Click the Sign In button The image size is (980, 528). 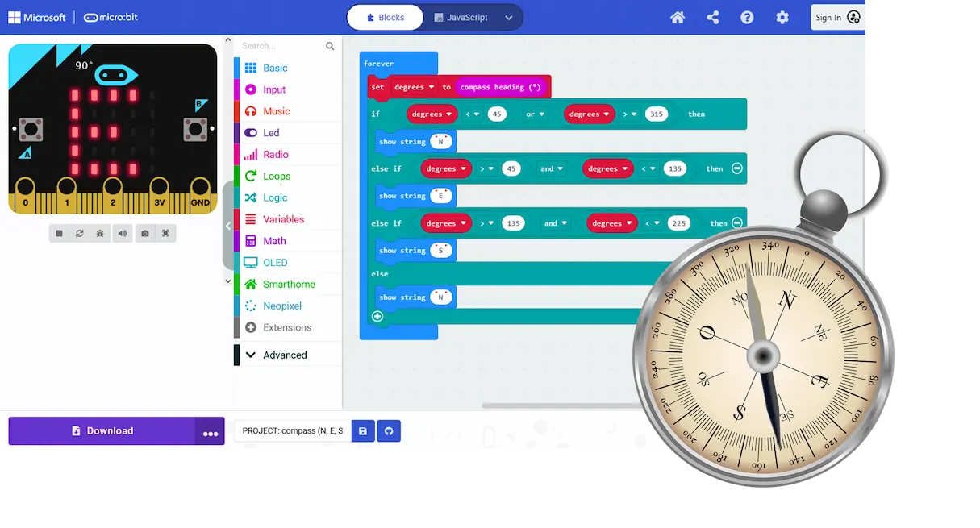[x=838, y=18]
